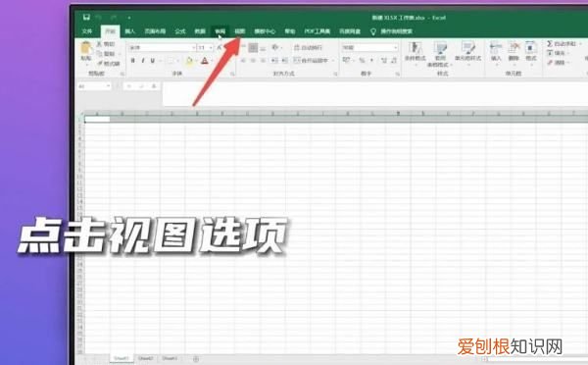Image resolution: width=588 pixels, height=365 pixels.
Task: Click 格式刷 (Format Painter) brush
Action: (x=109, y=64)
